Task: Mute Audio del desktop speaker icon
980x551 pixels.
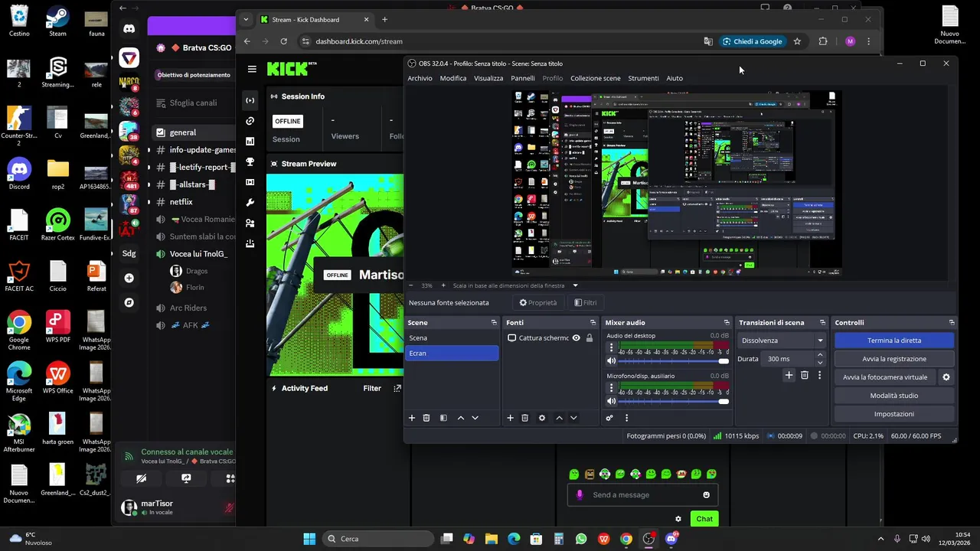Action: (x=611, y=361)
